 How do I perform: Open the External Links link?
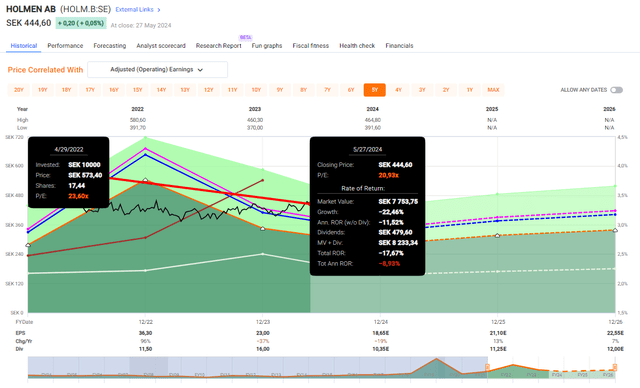[134, 9]
